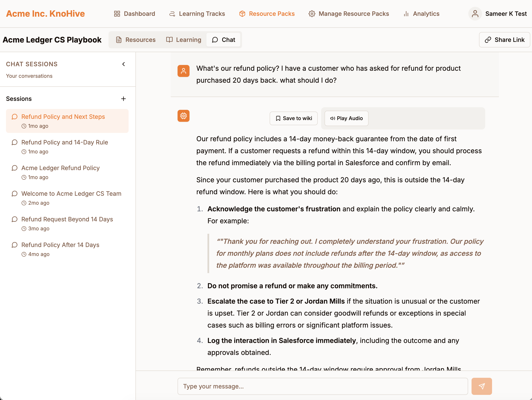Click 'Escalate the case to Tier 2 or Jordan Mills' text

tap(276, 301)
